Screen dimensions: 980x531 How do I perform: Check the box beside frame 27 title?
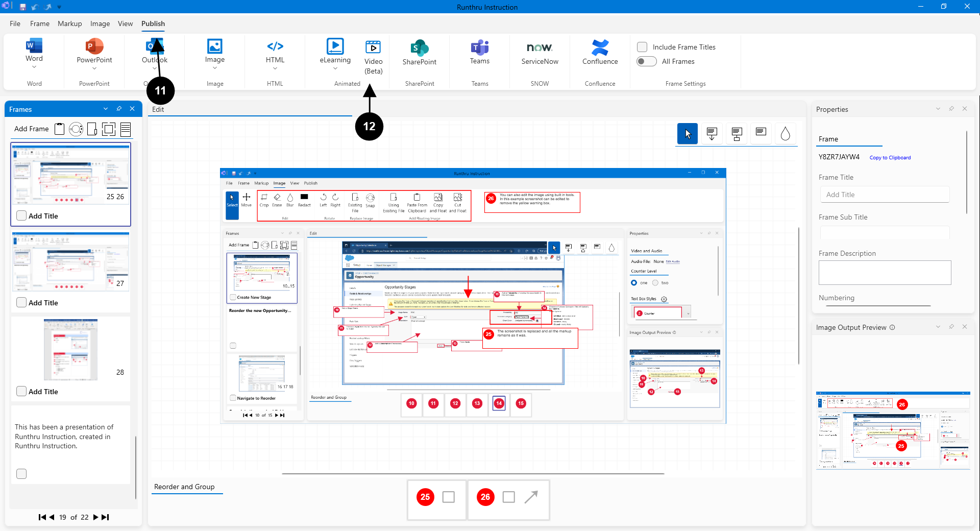21,302
